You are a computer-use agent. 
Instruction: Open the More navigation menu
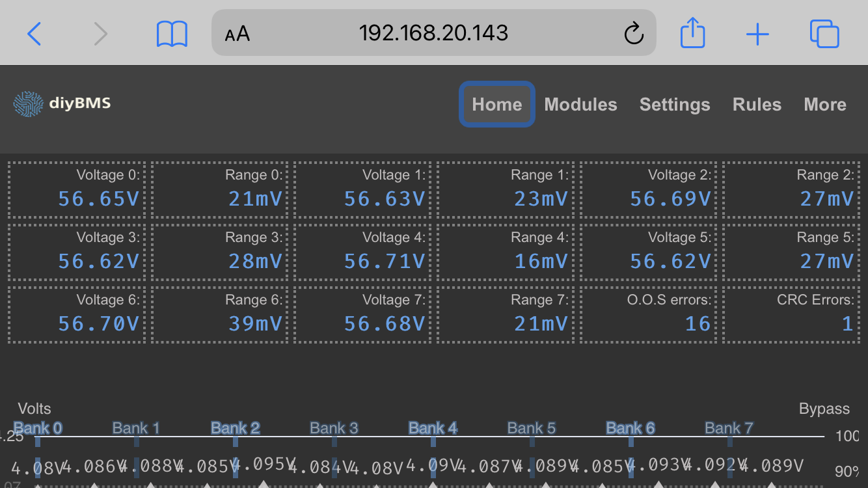click(824, 104)
